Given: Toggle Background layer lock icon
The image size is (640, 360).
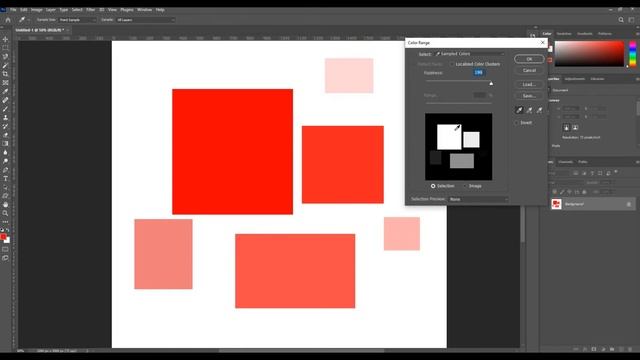Looking at the screenshot, I should (629, 204).
